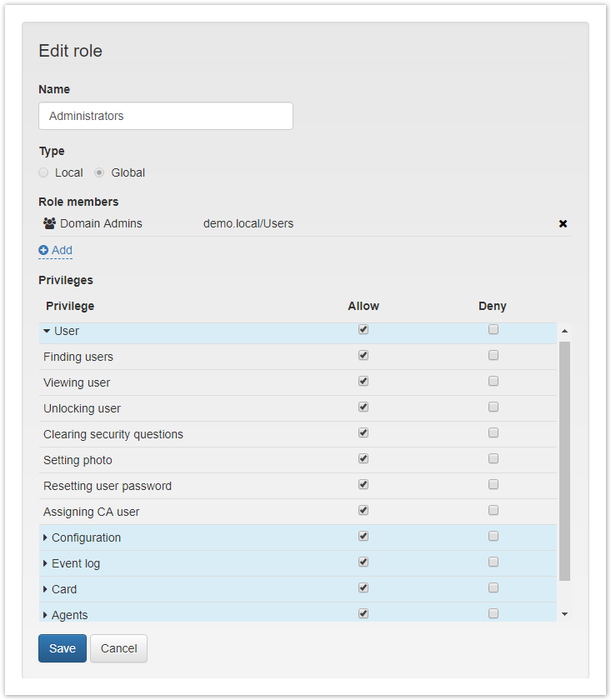Click the role Name input field
Screen dimensions: 611x700
(x=165, y=116)
